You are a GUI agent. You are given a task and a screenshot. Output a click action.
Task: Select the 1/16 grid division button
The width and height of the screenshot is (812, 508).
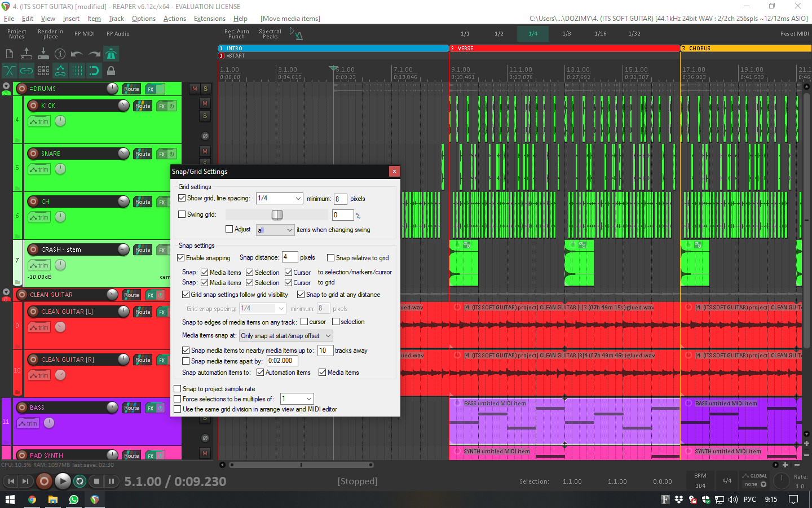[601, 34]
